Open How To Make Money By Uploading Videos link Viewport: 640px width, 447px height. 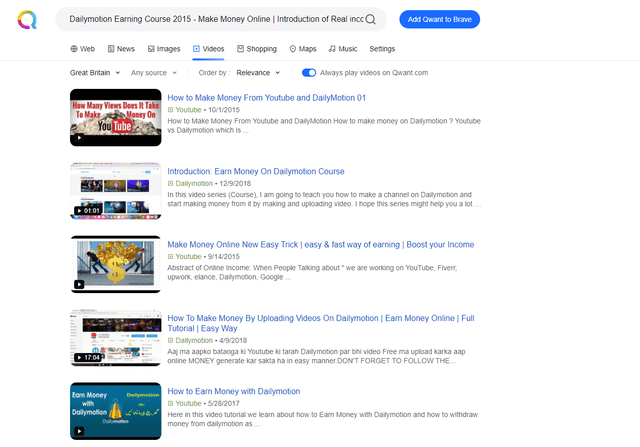pyautogui.click(x=321, y=323)
